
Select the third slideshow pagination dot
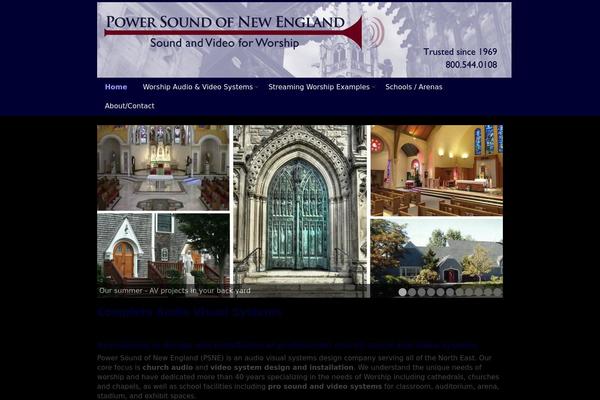point(421,292)
